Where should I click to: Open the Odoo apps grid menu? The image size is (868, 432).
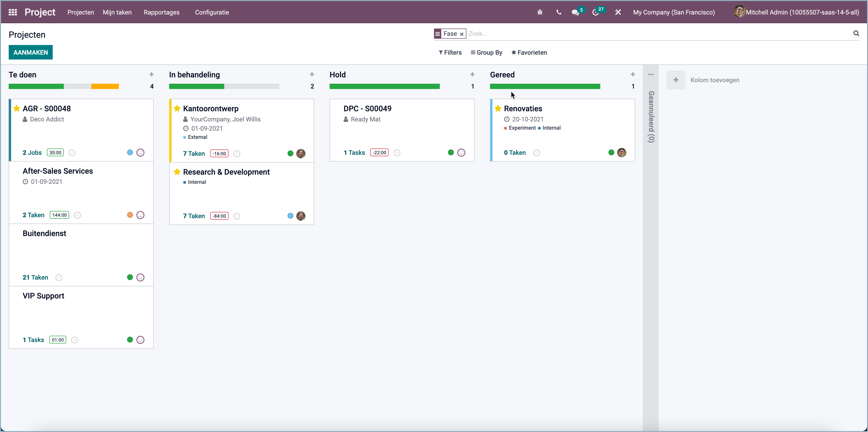pos(13,12)
